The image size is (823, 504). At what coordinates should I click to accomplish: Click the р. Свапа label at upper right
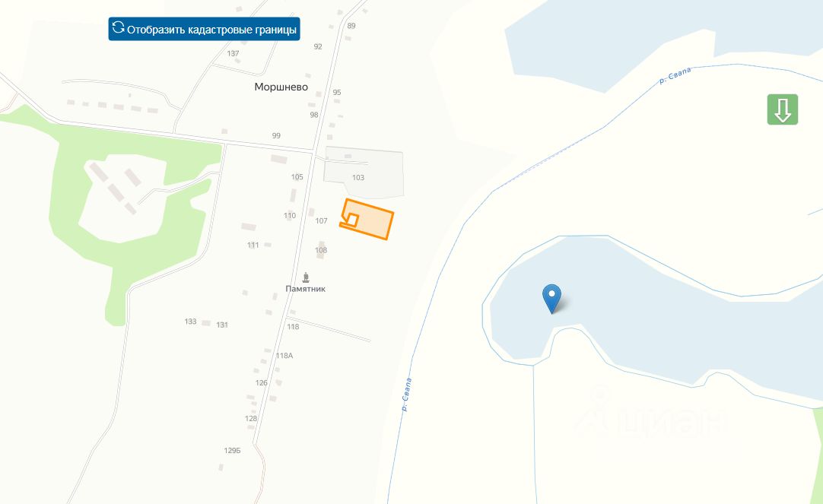[x=675, y=76]
